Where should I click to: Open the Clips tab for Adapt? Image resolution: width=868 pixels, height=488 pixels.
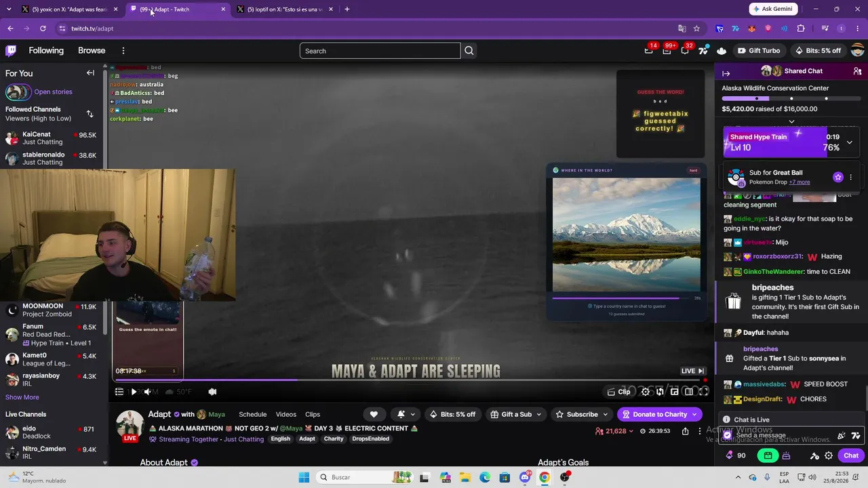(x=313, y=414)
